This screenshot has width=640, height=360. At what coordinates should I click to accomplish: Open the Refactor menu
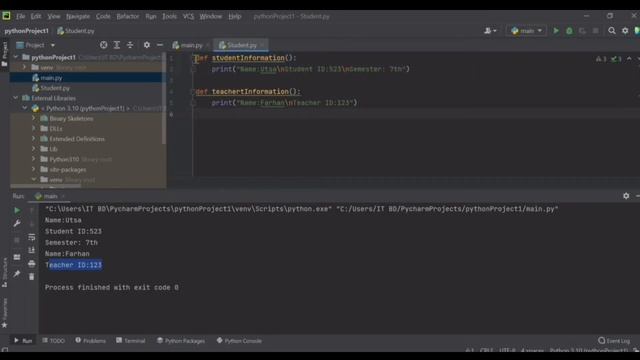[128, 16]
